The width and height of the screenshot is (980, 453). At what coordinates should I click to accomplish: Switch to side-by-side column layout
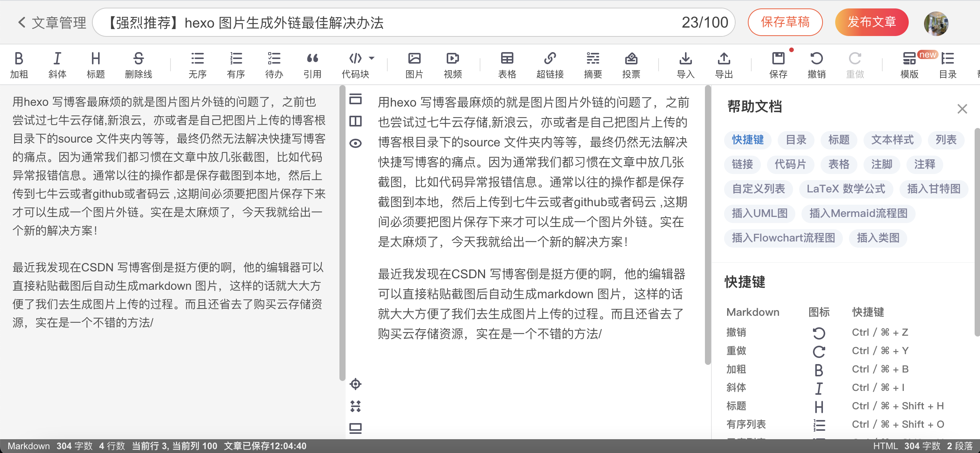coord(355,121)
